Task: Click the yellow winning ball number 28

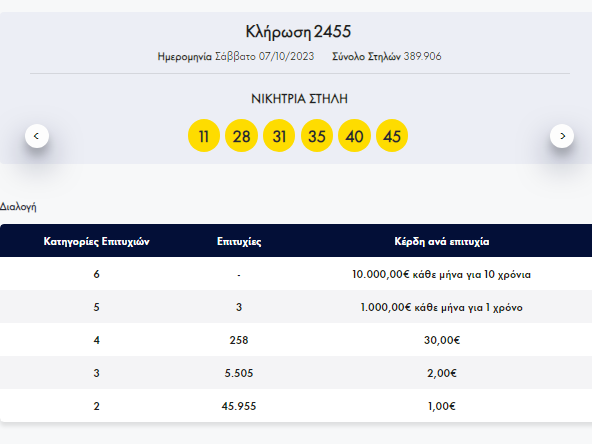Action: click(241, 136)
